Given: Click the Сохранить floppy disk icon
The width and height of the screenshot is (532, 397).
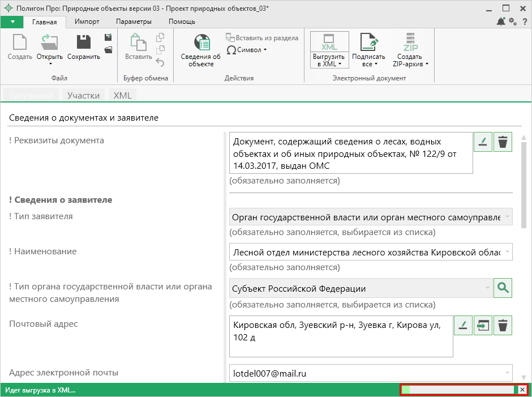Looking at the screenshot, I should tap(84, 43).
